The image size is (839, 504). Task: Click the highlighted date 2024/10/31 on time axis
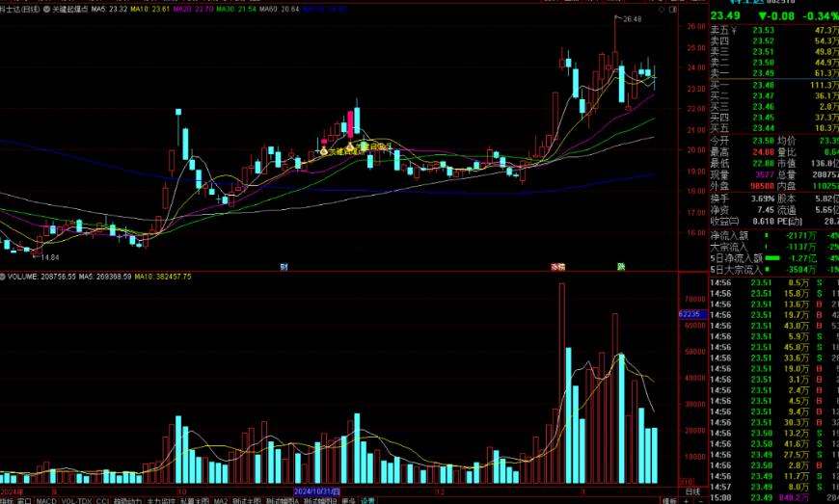pos(316,491)
